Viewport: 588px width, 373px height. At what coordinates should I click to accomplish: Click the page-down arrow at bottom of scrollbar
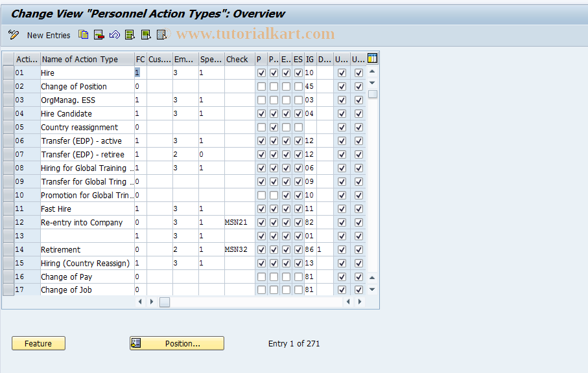372,289
